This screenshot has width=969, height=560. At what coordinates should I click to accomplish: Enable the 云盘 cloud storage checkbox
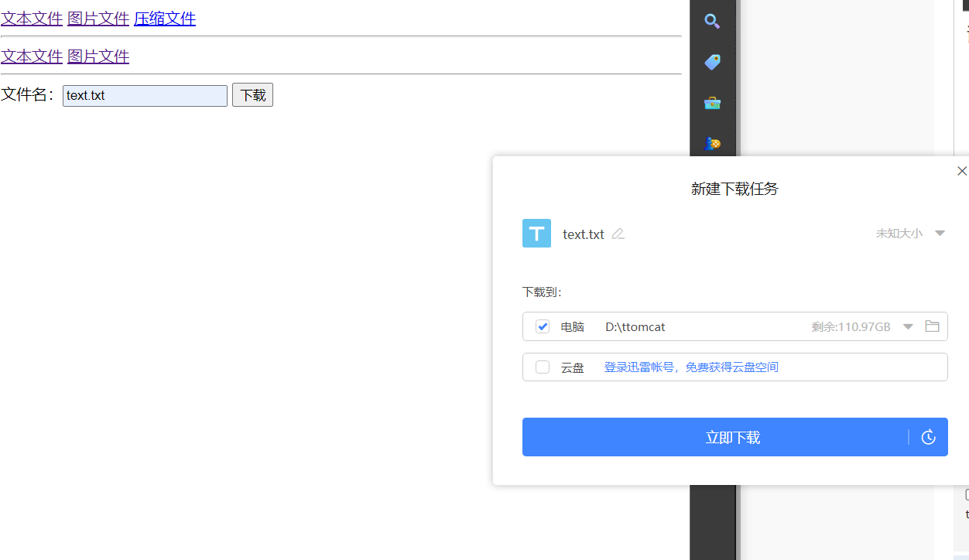click(x=543, y=367)
